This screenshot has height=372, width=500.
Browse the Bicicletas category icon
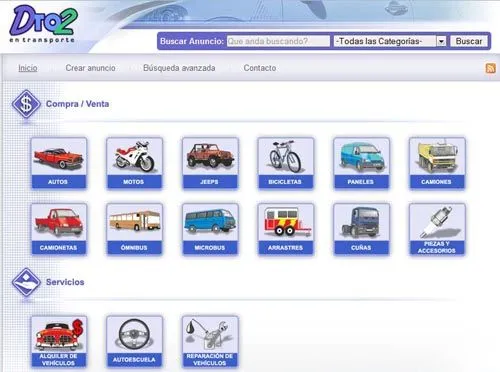coord(286,163)
